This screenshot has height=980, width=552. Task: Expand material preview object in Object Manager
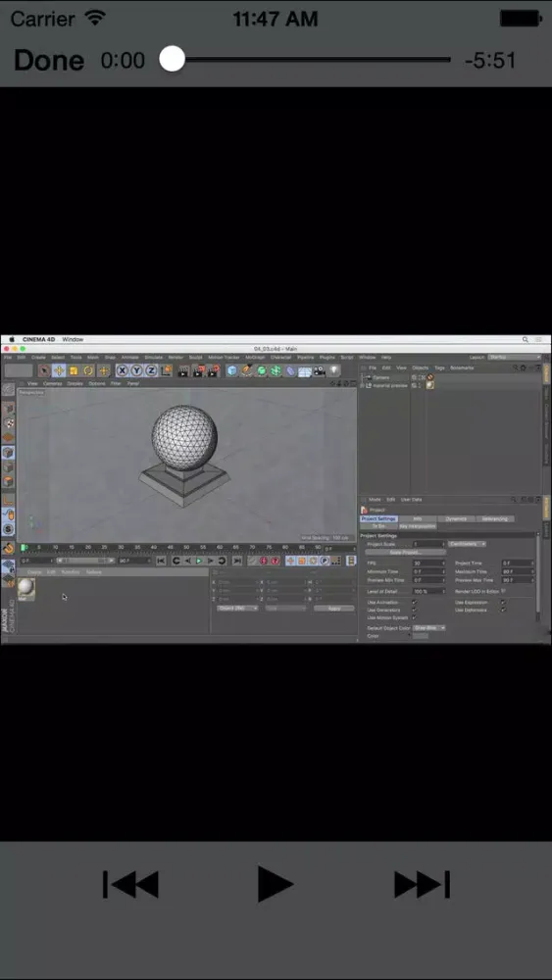coord(362,385)
